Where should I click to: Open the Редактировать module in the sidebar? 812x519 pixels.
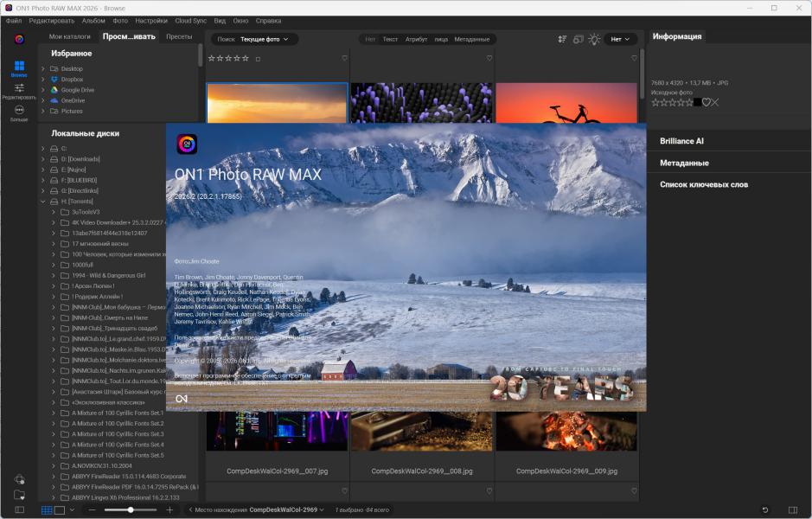pos(19,88)
